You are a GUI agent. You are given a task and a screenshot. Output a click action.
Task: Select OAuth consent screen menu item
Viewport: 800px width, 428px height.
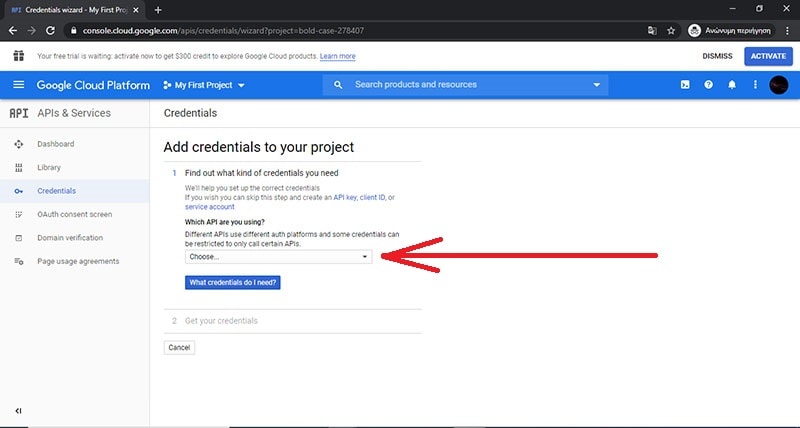click(x=74, y=214)
